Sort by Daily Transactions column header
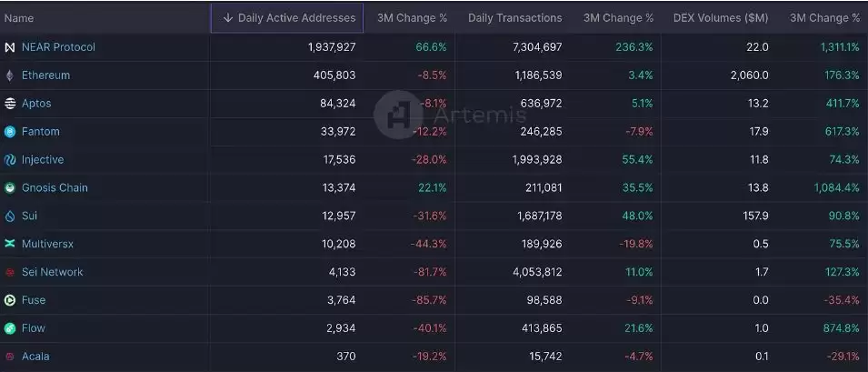The image size is (868, 372). tap(514, 18)
